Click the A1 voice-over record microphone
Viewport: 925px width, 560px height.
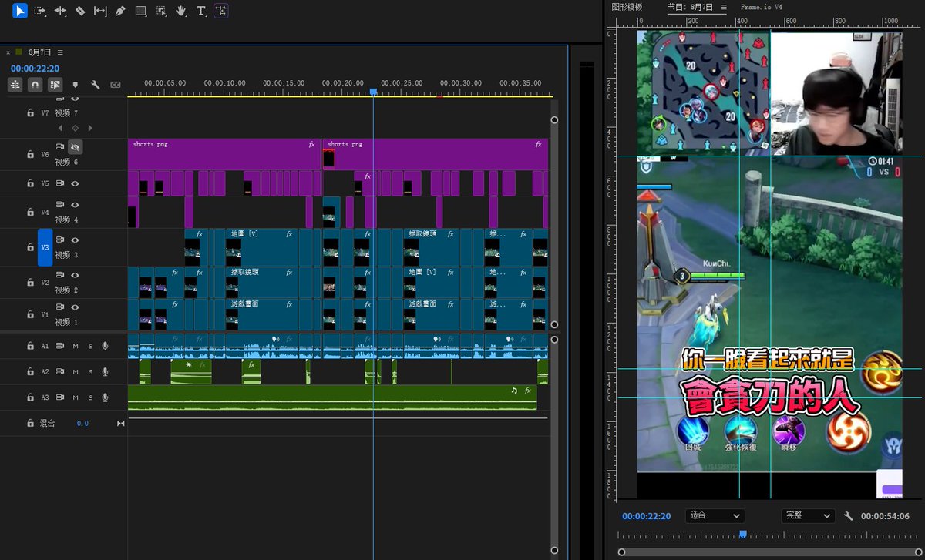[105, 347]
